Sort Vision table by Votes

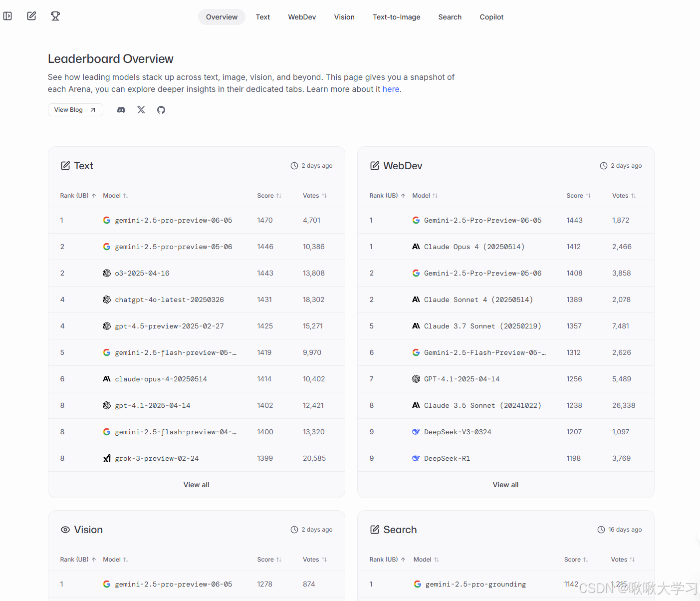coord(315,560)
